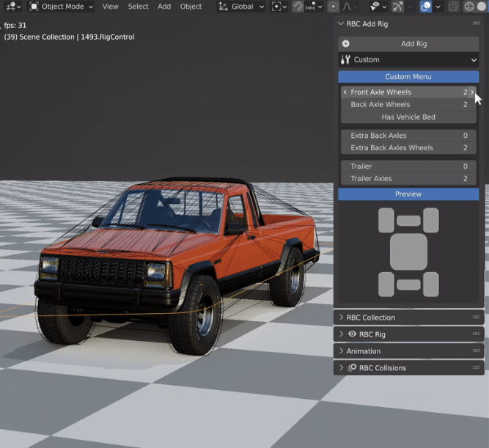Open the overlays options dropdown arrow

click(x=438, y=7)
